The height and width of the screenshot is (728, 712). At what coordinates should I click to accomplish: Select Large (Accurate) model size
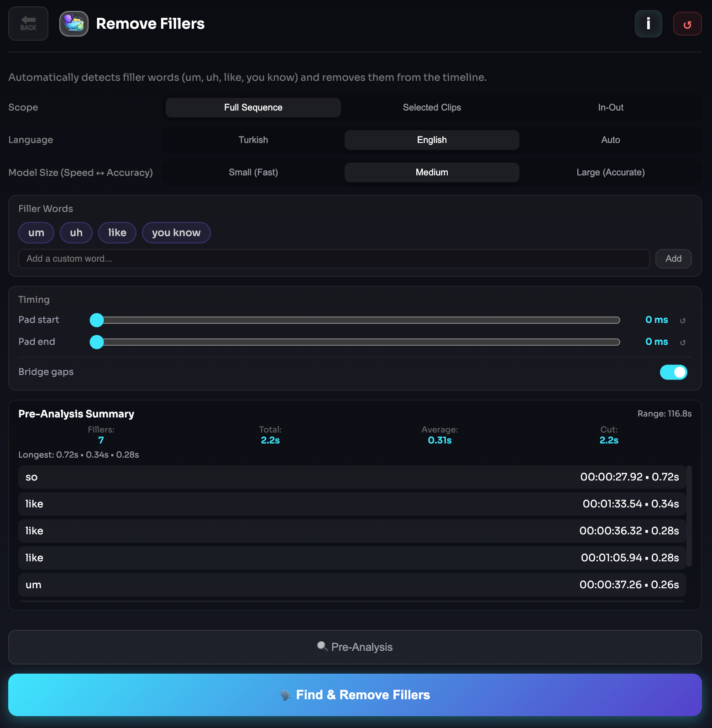click(610, 173)
